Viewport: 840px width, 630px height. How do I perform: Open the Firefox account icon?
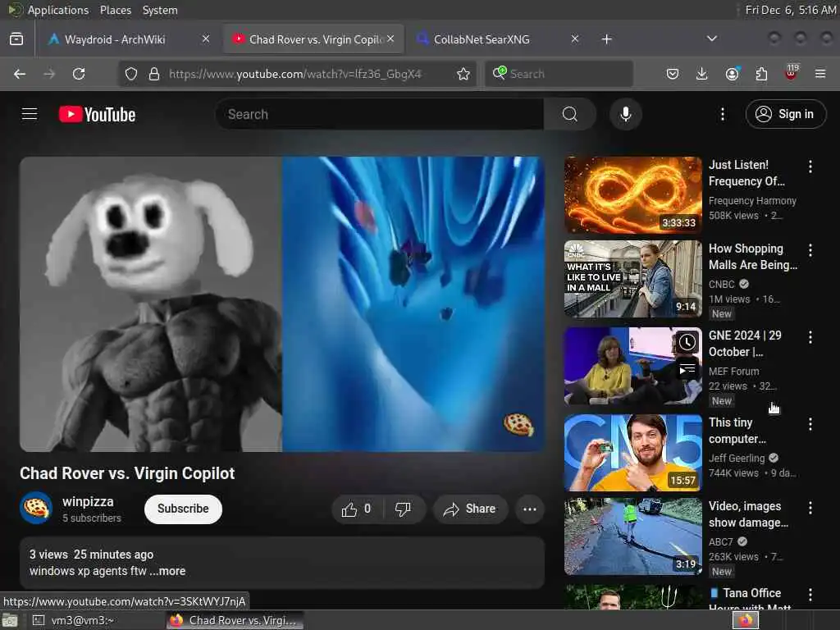(732, 73)
